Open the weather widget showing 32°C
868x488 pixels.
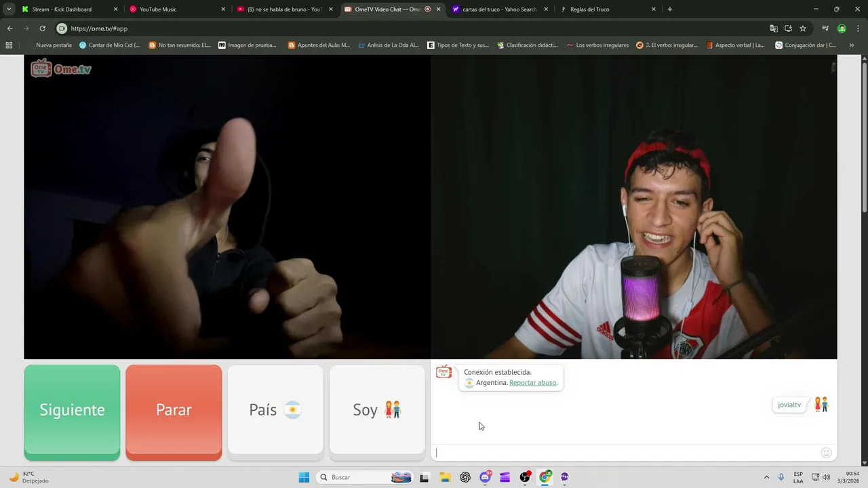pyautogui.click(x=28, y=477)
